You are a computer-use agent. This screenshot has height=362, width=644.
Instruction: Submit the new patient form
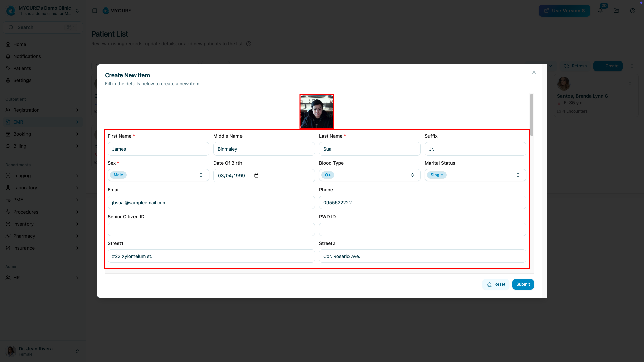[523, 284]
